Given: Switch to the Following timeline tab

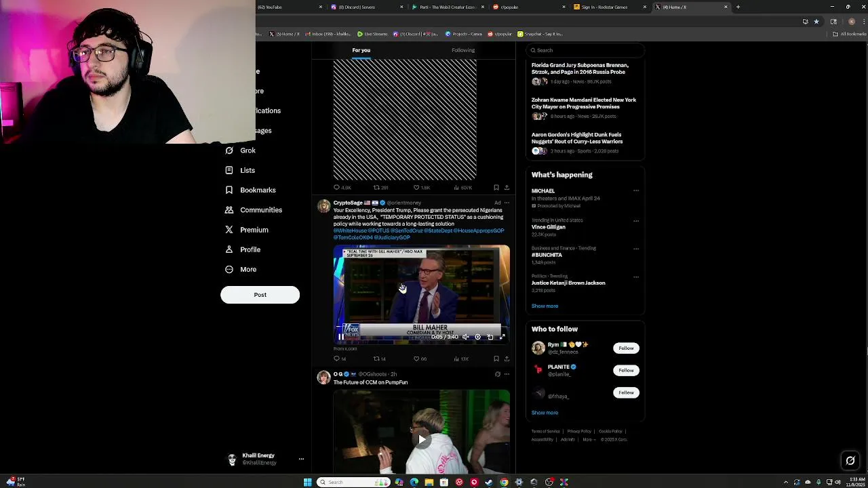Looking at the screenshot, I should (463, 50).
